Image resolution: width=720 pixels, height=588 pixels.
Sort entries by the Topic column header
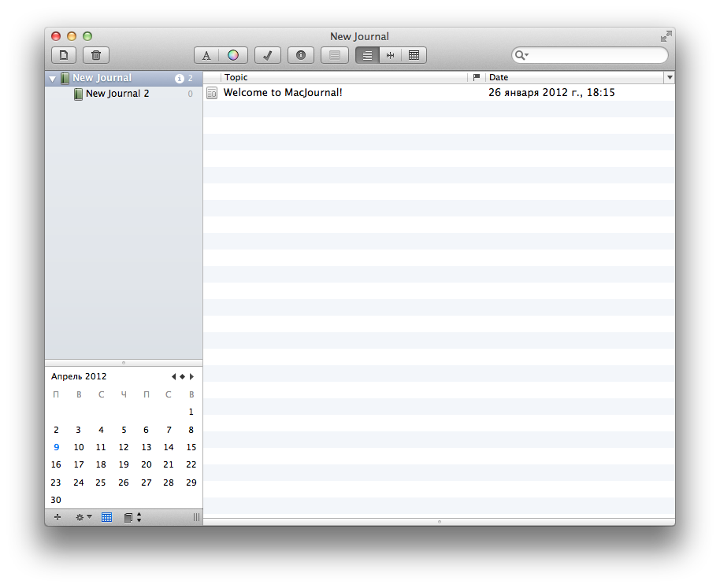[343, 77]
